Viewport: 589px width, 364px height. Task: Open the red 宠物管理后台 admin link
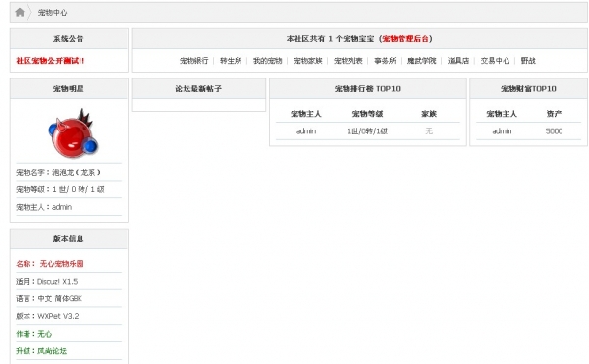point(405,38)
